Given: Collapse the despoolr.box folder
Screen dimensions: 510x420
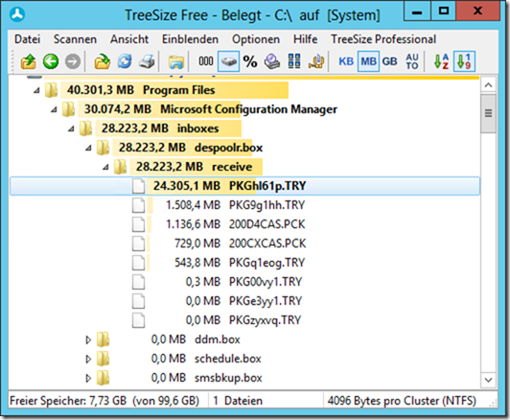Looking at the screenshot, I should (88, 148).
